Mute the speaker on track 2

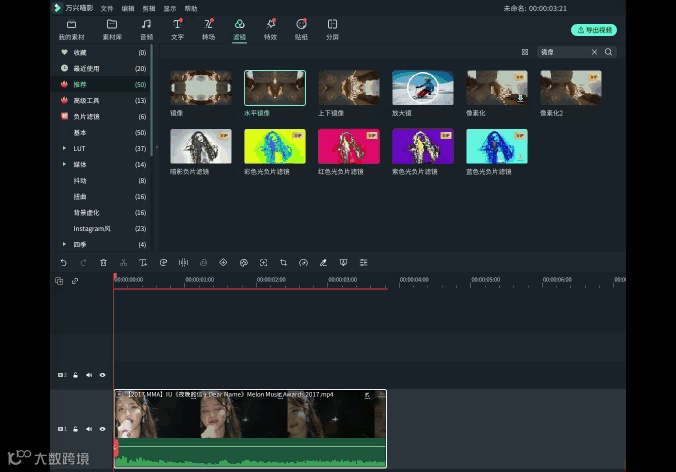[x=89, y=375]
